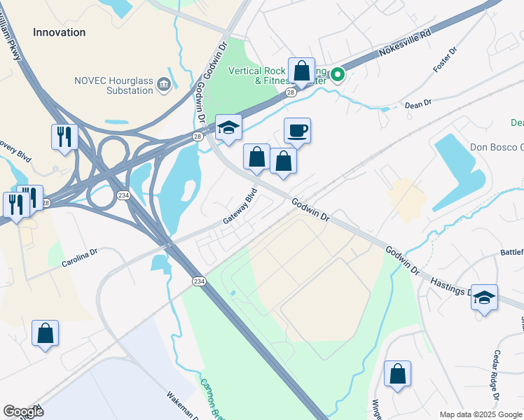Select the graduation cap marker near Route 28

pyautogui.click(x=228, y=129)
